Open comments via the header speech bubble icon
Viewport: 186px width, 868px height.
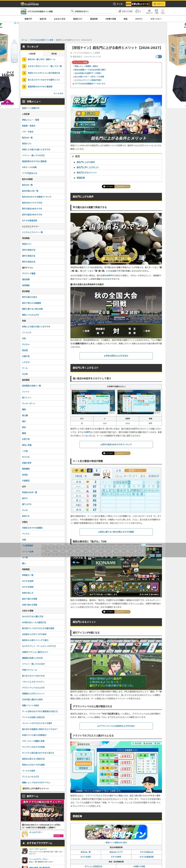(138, 11)
